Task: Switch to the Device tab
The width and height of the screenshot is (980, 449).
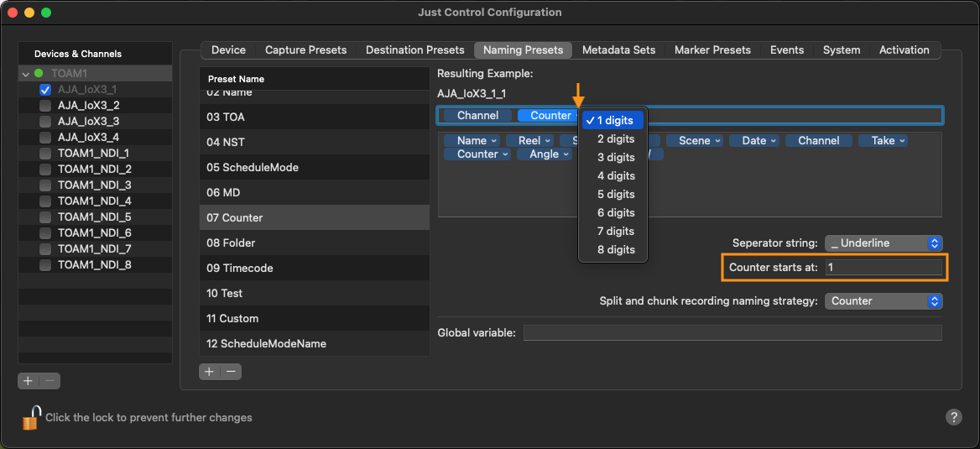Action: (x=228, y=50)
